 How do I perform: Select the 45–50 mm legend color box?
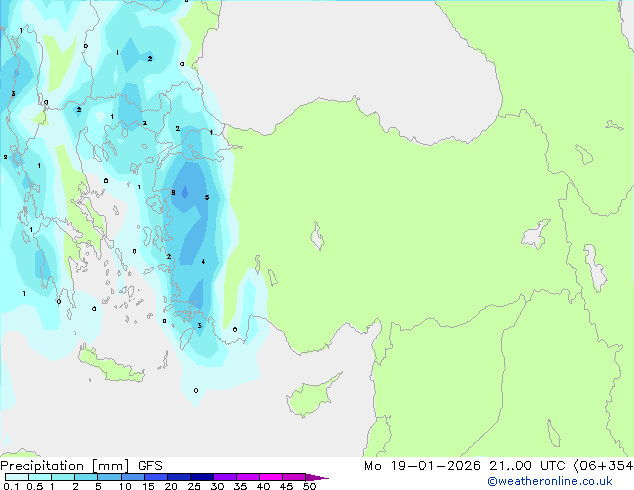click(x=294, y=477)
